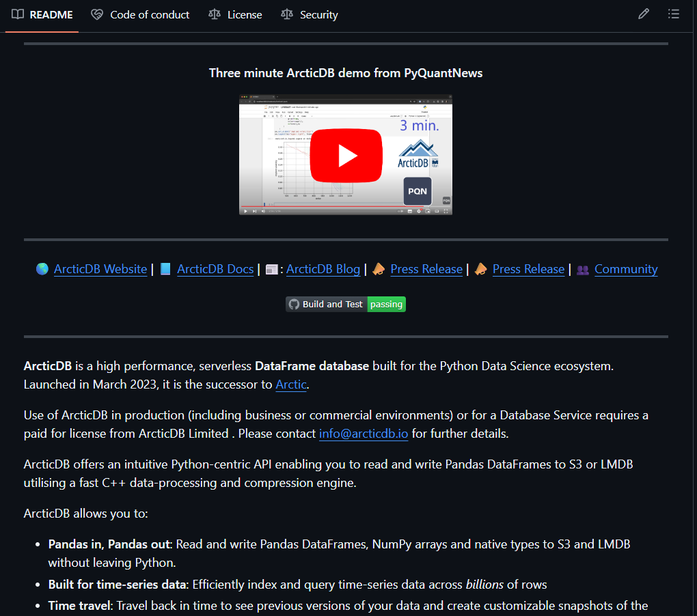The width and height of the screenshot is (697, 616).
Task: Open the ArcticDB Website link
Action: click(100, 269)
